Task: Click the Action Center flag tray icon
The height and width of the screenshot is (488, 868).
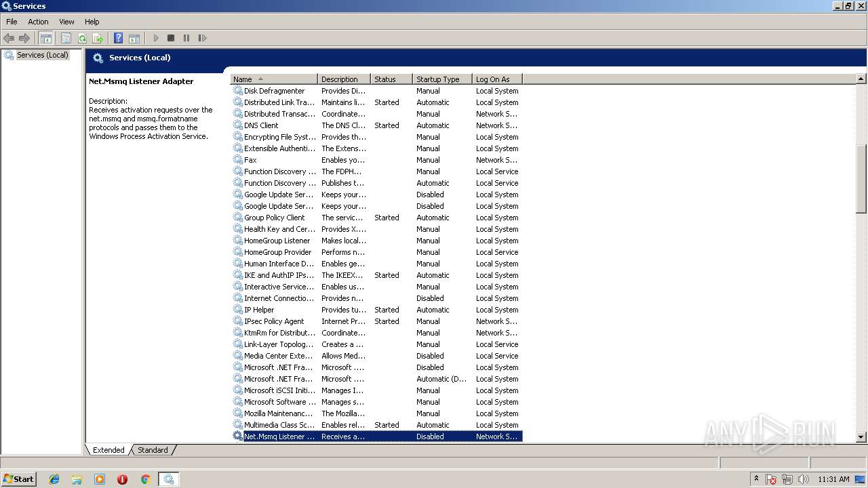Action: [771, 479]
